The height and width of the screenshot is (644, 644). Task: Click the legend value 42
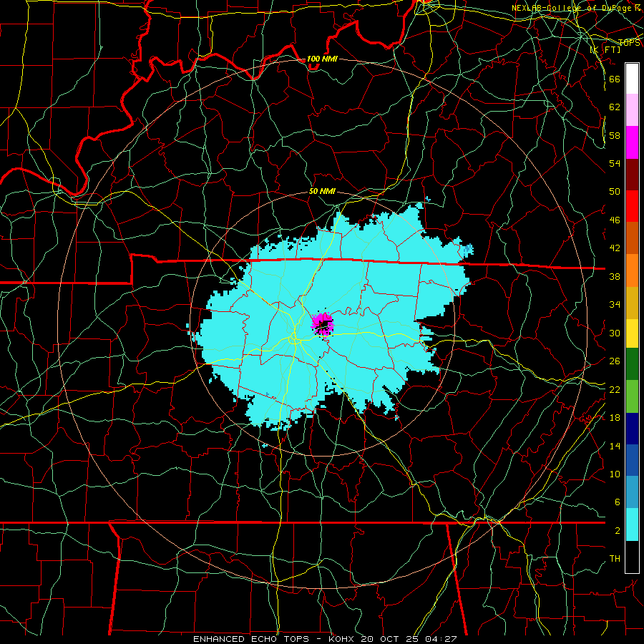click(x=615, y=248)
